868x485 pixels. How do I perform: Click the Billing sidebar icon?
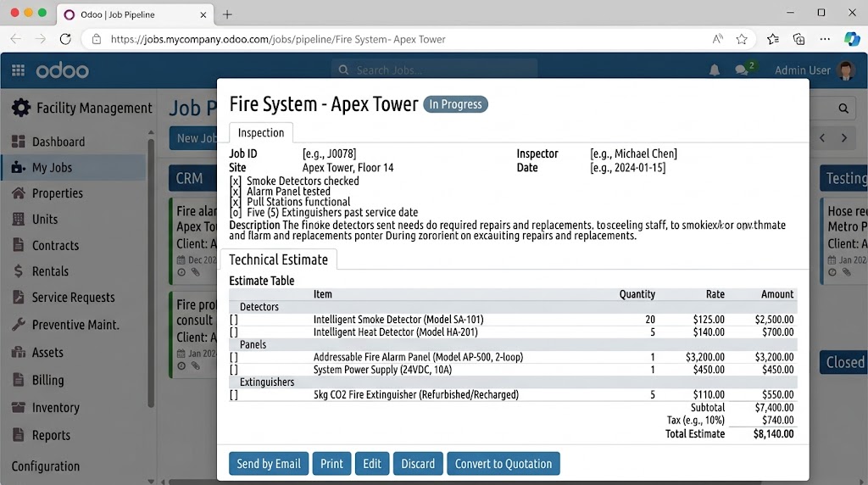click(19, 380)
